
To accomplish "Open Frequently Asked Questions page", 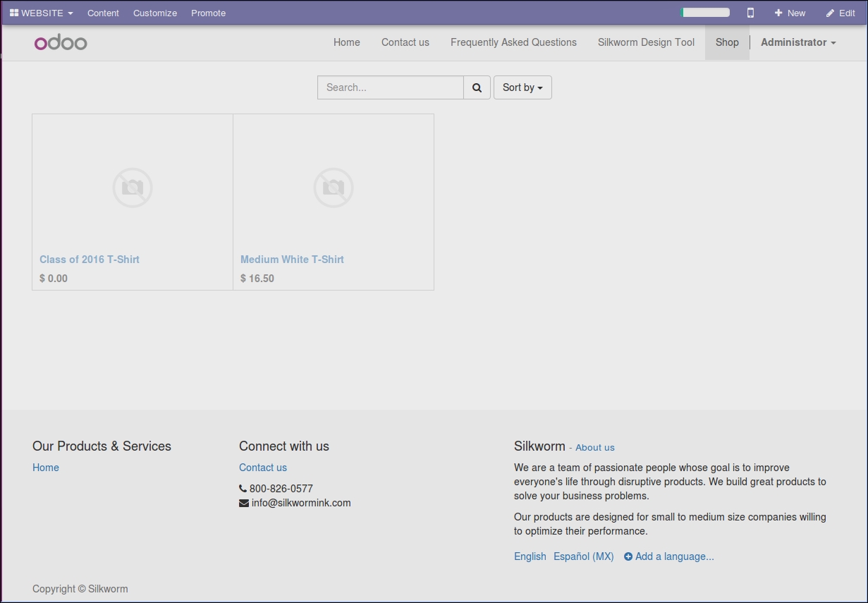I will click(x=513, y=42).
